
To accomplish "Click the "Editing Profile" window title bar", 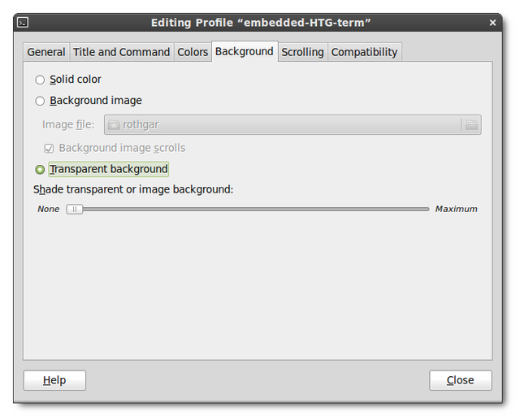I will [260, 23].
